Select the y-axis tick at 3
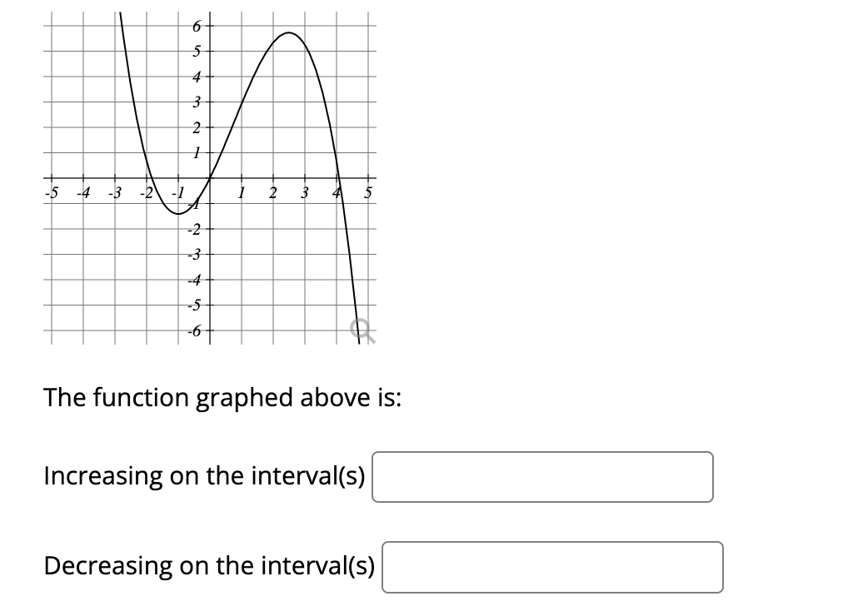The height and width of the screenshot is (616, 863). click(208, 102)
